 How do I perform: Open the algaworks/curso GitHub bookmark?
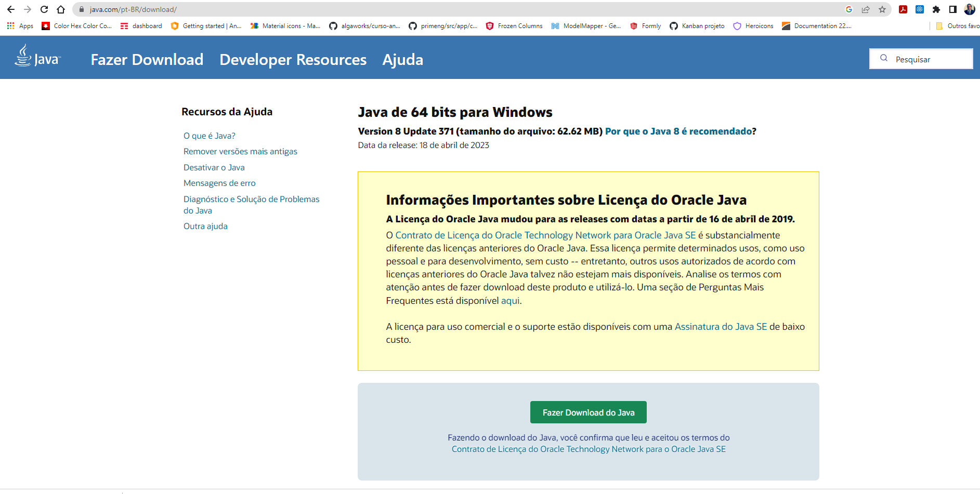pos(365,26)
